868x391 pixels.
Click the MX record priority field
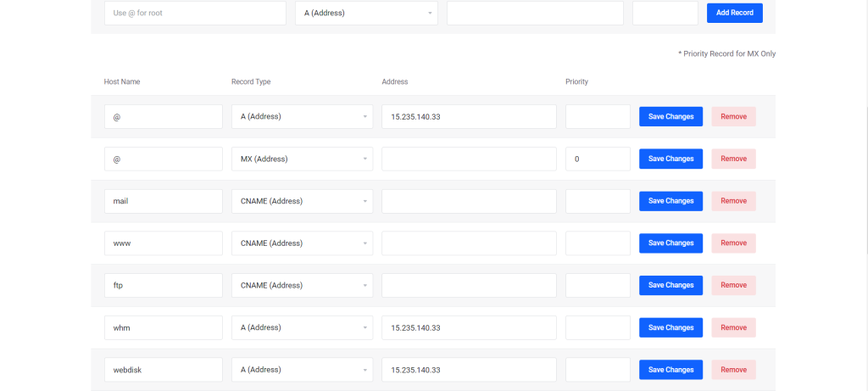598,159
